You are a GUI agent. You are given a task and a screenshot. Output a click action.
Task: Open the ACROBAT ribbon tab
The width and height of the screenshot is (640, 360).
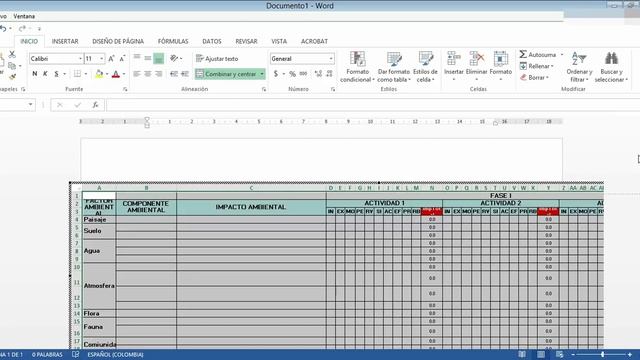(314, 41)
